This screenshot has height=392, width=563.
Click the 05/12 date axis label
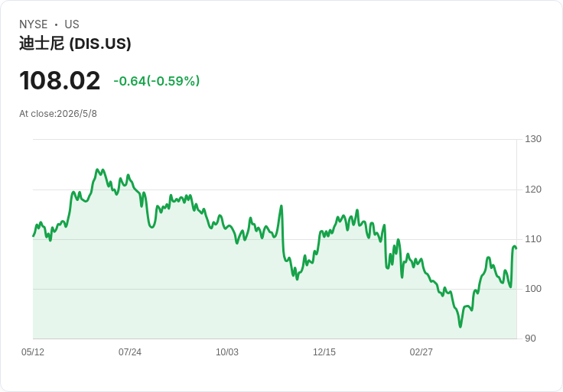[x=33, y=352]
